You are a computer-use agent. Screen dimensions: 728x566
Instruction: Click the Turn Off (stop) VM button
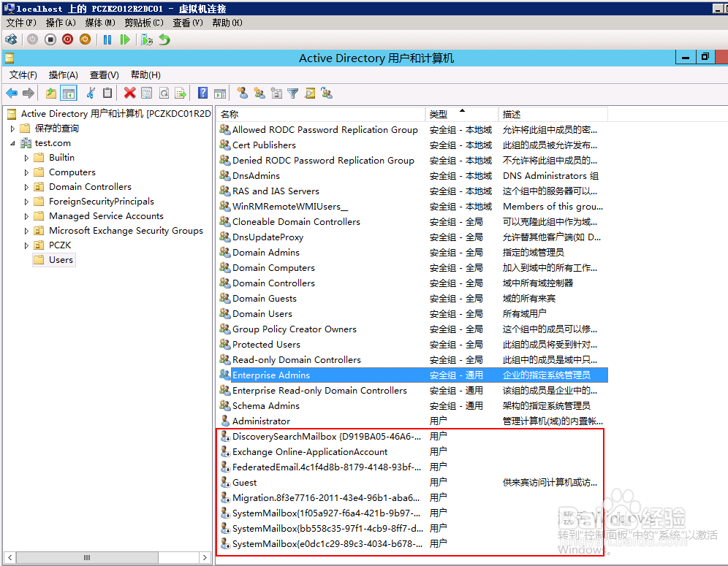coord(50,40)
